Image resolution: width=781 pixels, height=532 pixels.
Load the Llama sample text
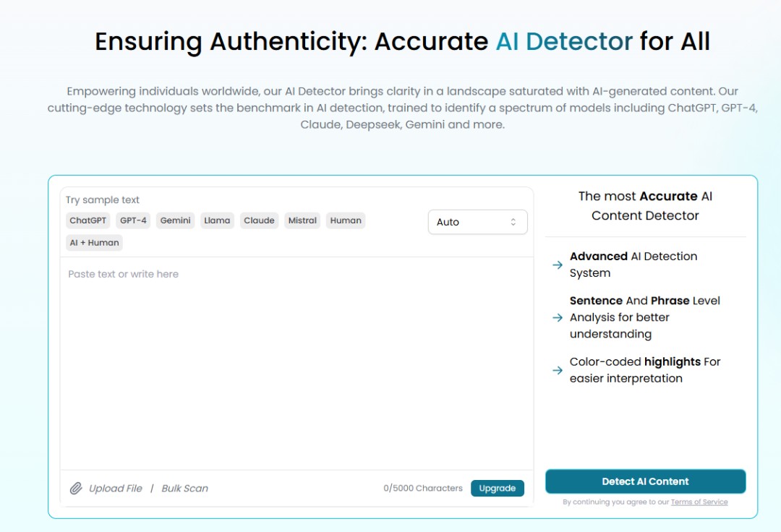point(217,220)
